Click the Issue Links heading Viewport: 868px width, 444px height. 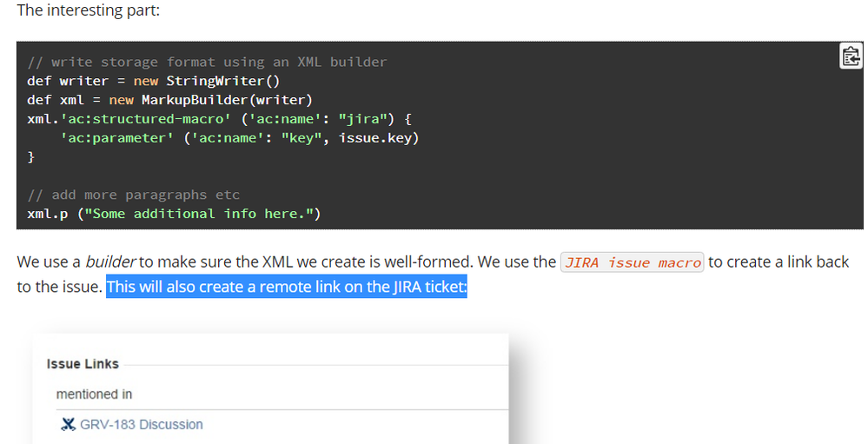[x=83, y=364]
